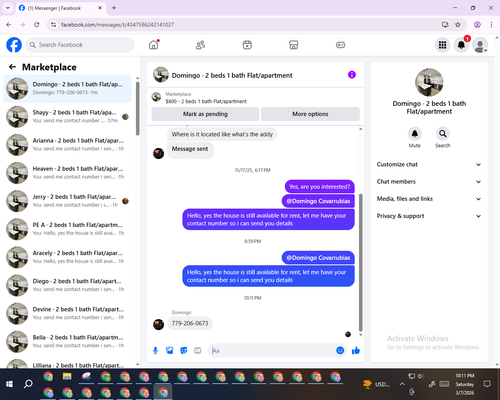Open Diego's conversation
Viewport: 500px width, 400px height.
click(x=67, y=285)
